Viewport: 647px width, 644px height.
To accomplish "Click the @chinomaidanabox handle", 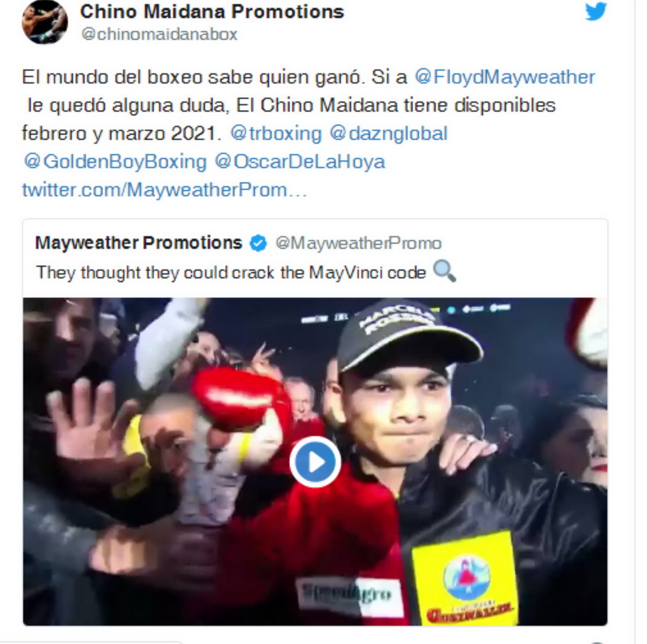I will tap(159, 34).
